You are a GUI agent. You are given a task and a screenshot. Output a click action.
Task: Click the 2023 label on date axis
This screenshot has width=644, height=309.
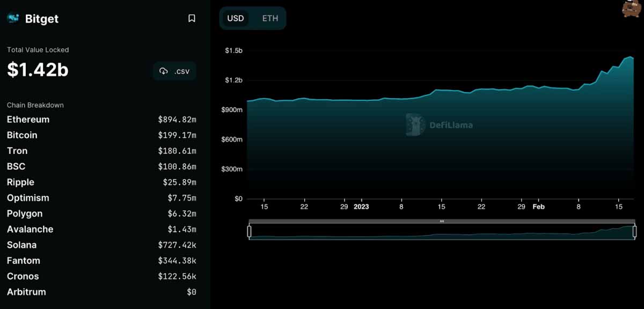[361, 207]
